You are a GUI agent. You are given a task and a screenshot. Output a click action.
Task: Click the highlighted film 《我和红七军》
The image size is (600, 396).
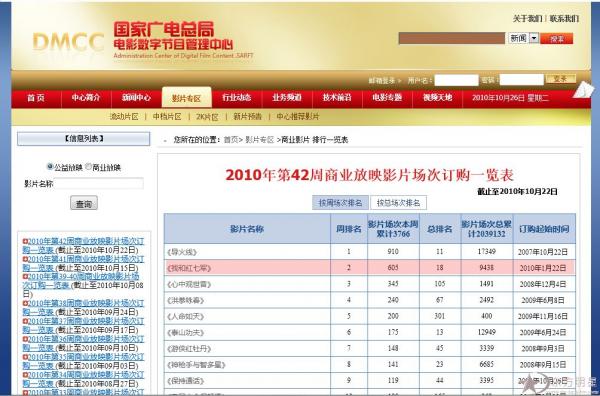click(x=189, y=268)
